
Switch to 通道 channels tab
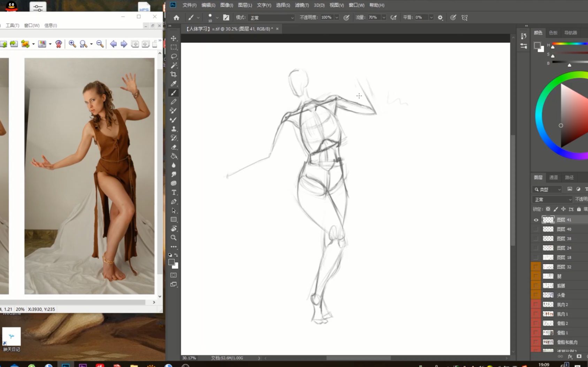point(553,178)
